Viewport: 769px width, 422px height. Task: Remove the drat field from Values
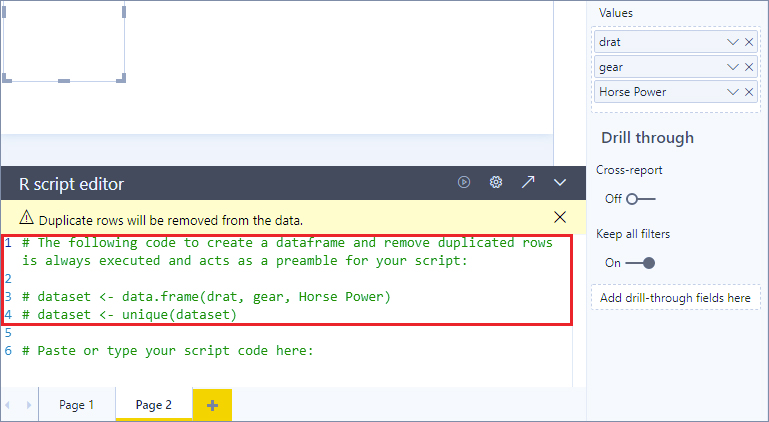[749, 42]
